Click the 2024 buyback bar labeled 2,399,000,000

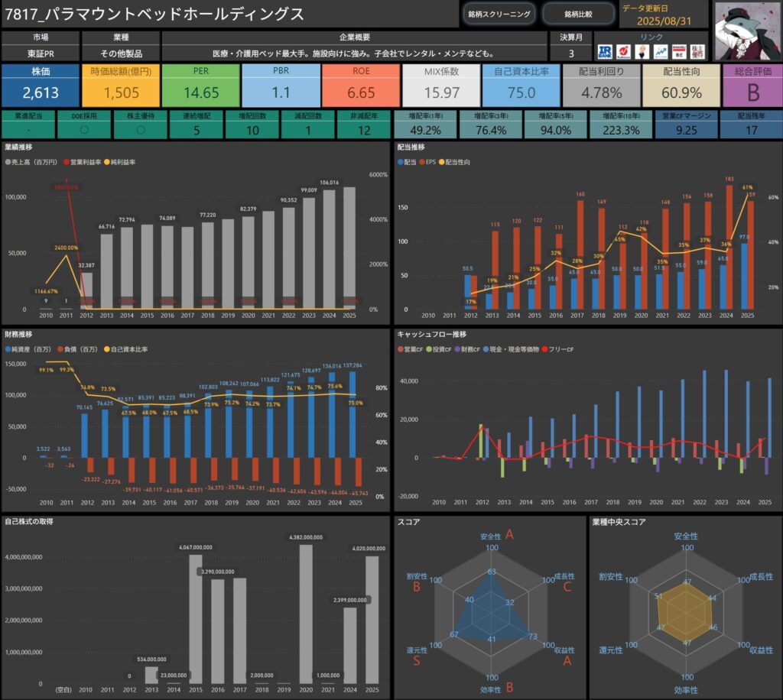[350, 646]
